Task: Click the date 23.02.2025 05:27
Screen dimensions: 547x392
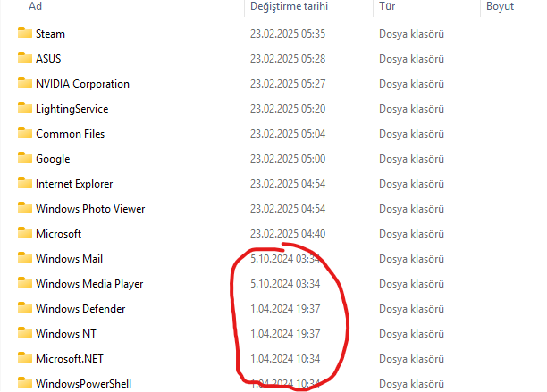Action: tap(288, 84)
